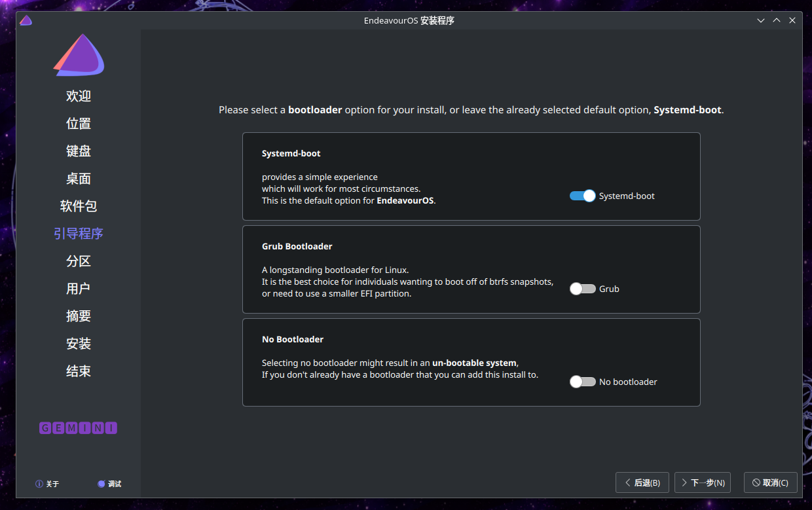The height and width of the screenshot is (510, 812).
Task: Go back with the 后退(B) button
Action: (x=642, y=483)
